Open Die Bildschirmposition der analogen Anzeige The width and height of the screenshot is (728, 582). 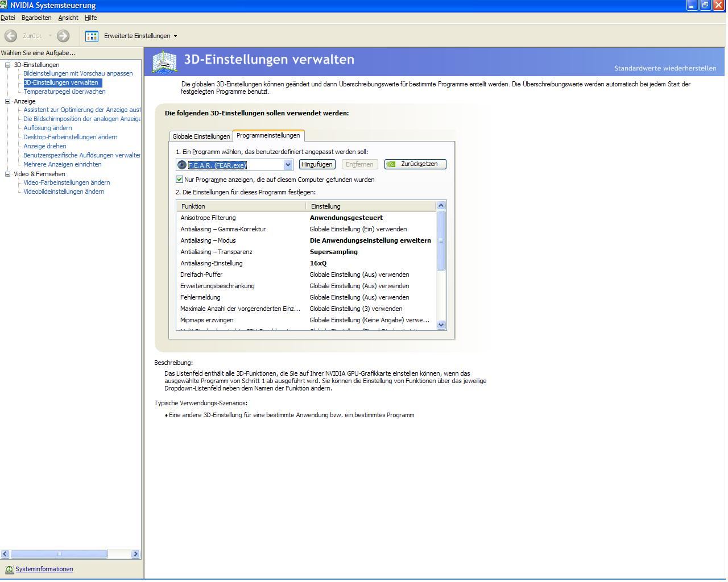coord(82,119)
